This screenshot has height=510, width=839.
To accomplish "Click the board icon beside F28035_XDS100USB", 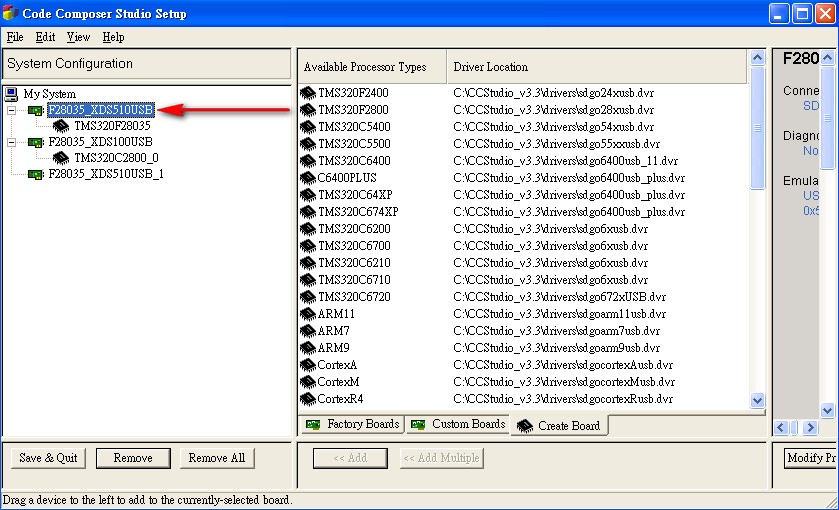I will pyautogui.click(x=36, y=142).
